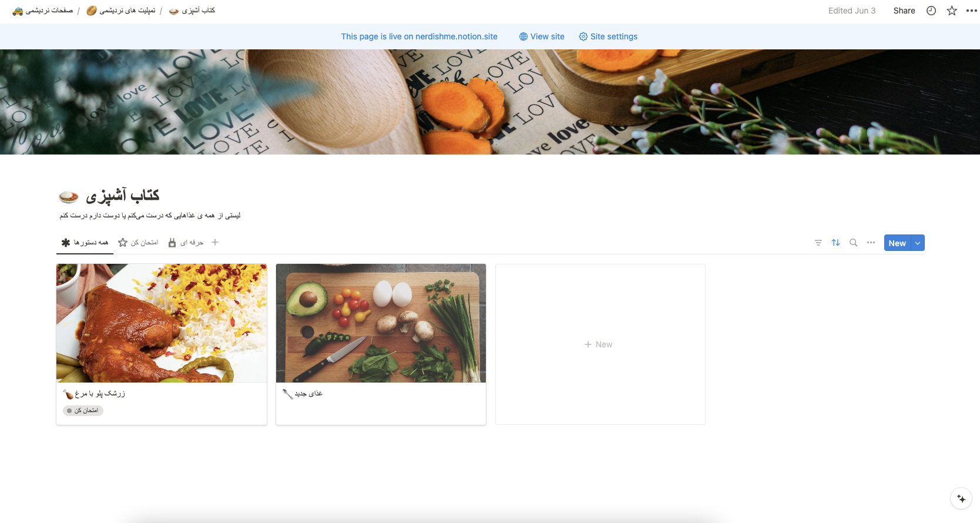Open Site settings link
This screenshot has height=523, width=980.
coord(608,36)
